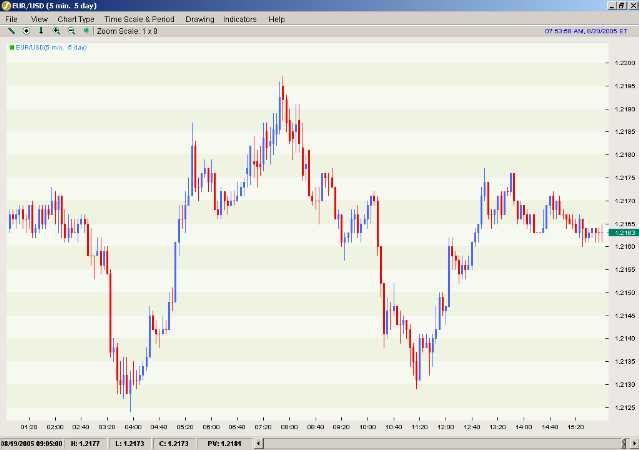The image size is (639, 450).
Task: Expand the Drawing menu
Action: 200,19
